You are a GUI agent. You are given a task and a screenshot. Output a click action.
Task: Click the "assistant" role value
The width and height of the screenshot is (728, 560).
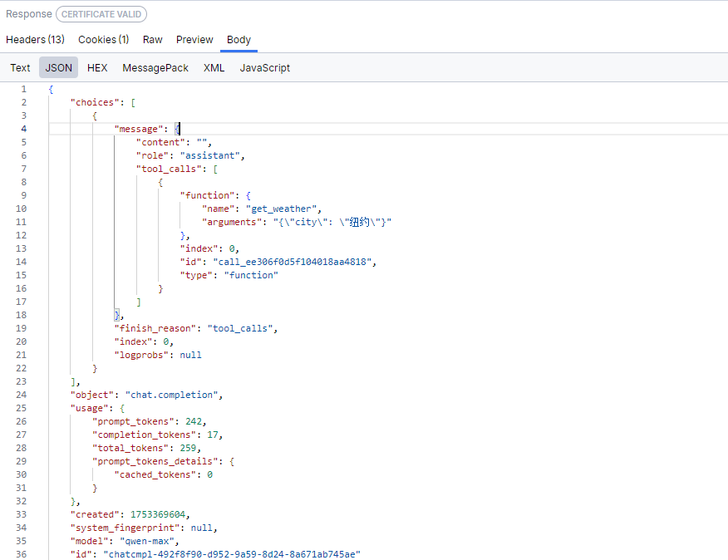tap(210, 155)
